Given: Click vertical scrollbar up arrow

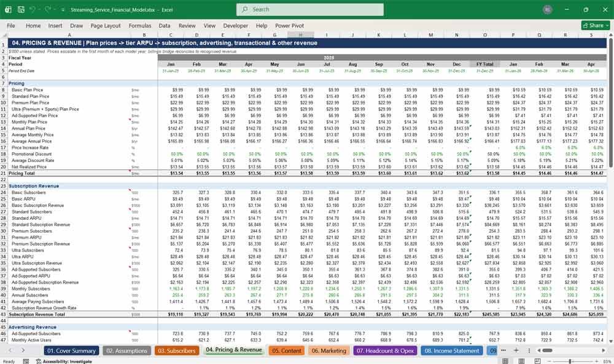Looking at the screenshot, I should (x=610, y=35).
